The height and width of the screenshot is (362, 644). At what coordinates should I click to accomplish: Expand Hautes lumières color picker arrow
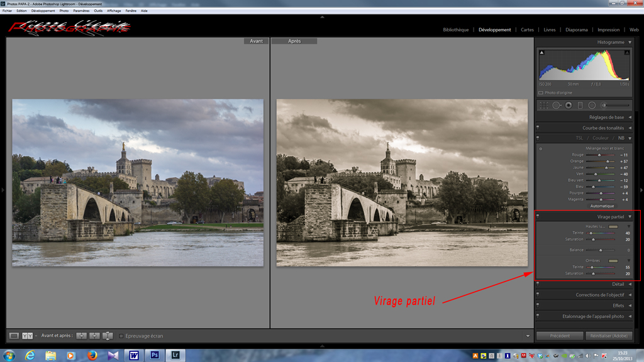pos(629,226)
